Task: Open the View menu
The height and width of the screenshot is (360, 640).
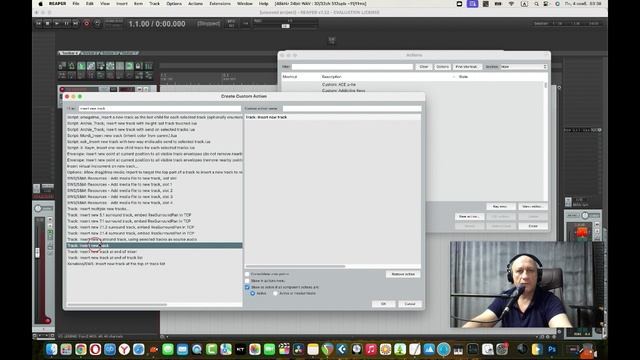Action: [x=105, y=4]
